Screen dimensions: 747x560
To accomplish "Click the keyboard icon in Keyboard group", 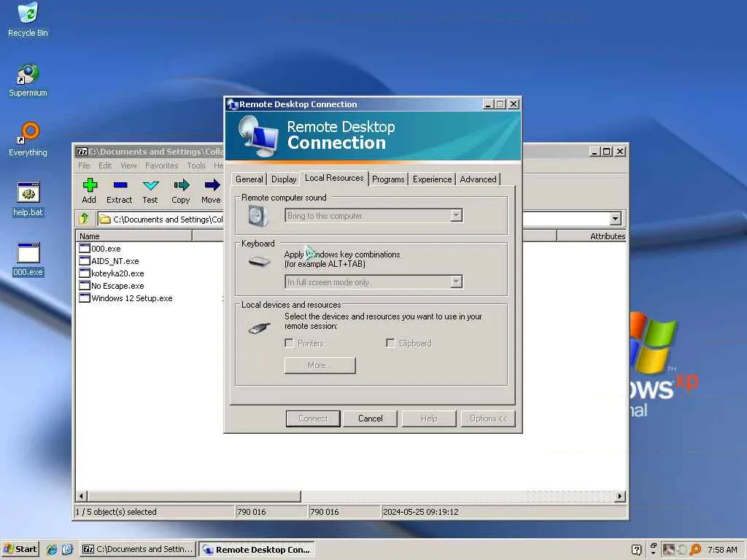I will pos(259,261).
